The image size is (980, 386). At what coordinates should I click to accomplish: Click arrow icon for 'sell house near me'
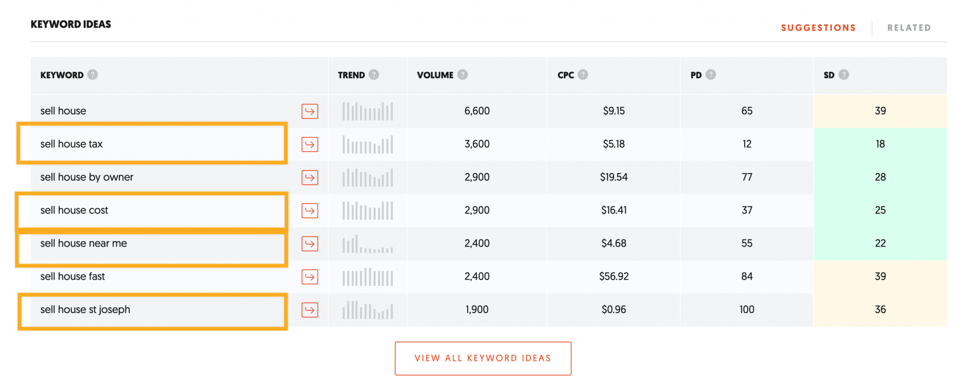(310, 244)
